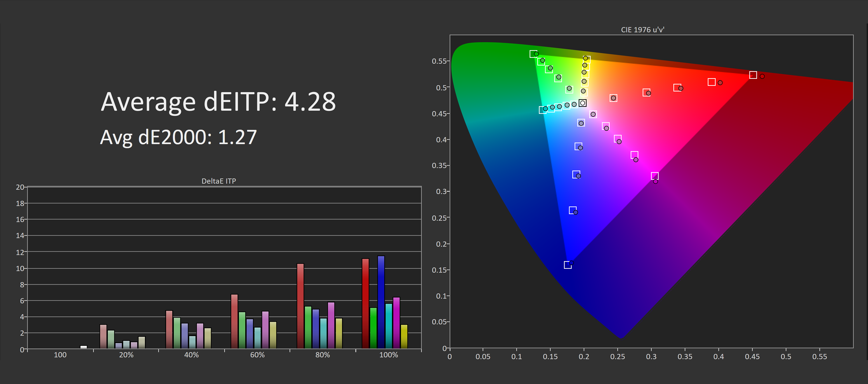Click the Average dEITP 4.28 text
The width and height of the screenshot is (868, 384).
point(218,102)
